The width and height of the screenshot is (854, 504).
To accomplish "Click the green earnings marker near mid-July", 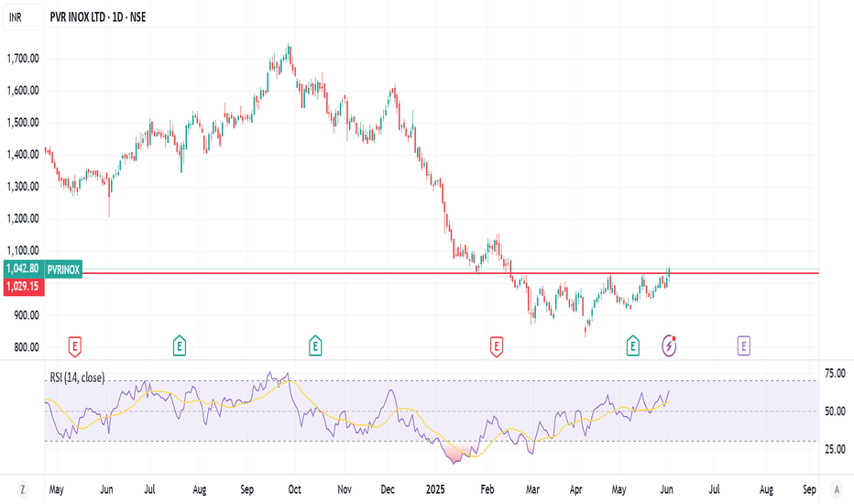I will (x=180, y=345).
